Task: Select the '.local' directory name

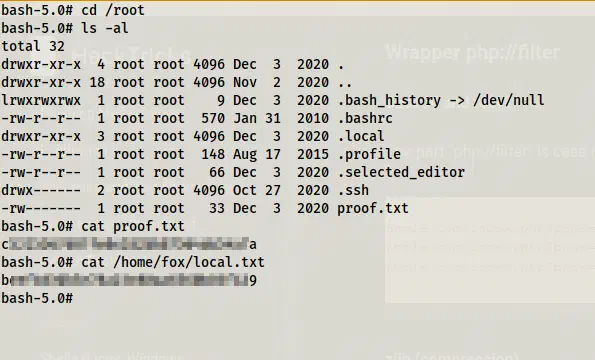Action: coord(360,136)
